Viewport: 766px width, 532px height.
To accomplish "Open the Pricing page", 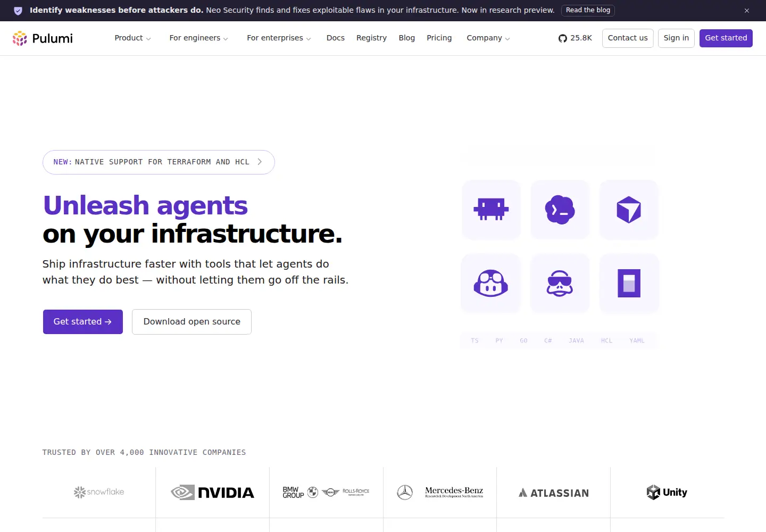I will tap(439, 38).
